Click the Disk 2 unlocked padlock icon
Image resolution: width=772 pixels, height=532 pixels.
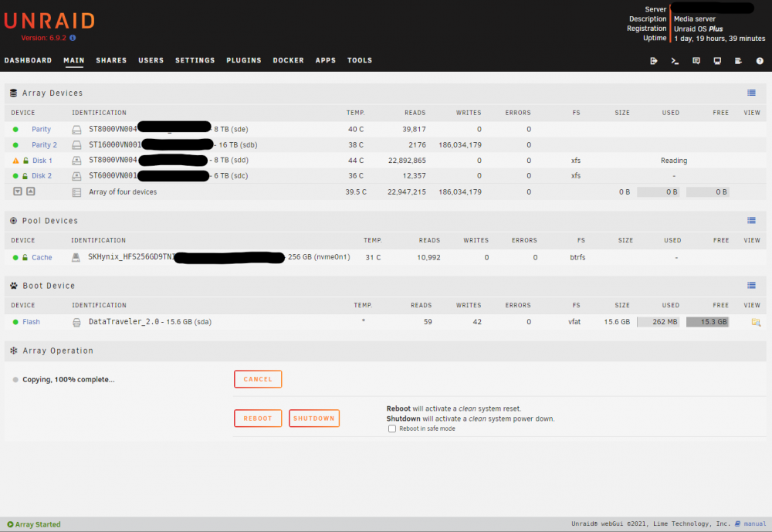25,176
